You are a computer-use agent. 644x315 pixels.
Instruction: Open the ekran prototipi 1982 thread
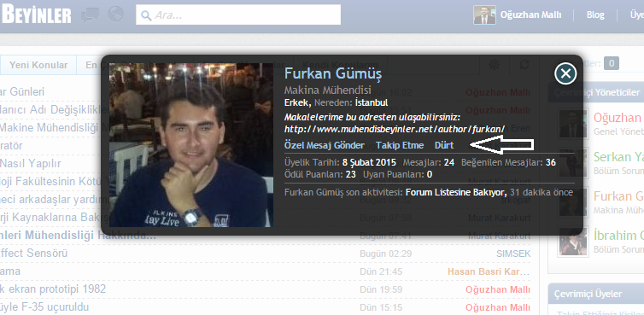[x=53, y=289]
